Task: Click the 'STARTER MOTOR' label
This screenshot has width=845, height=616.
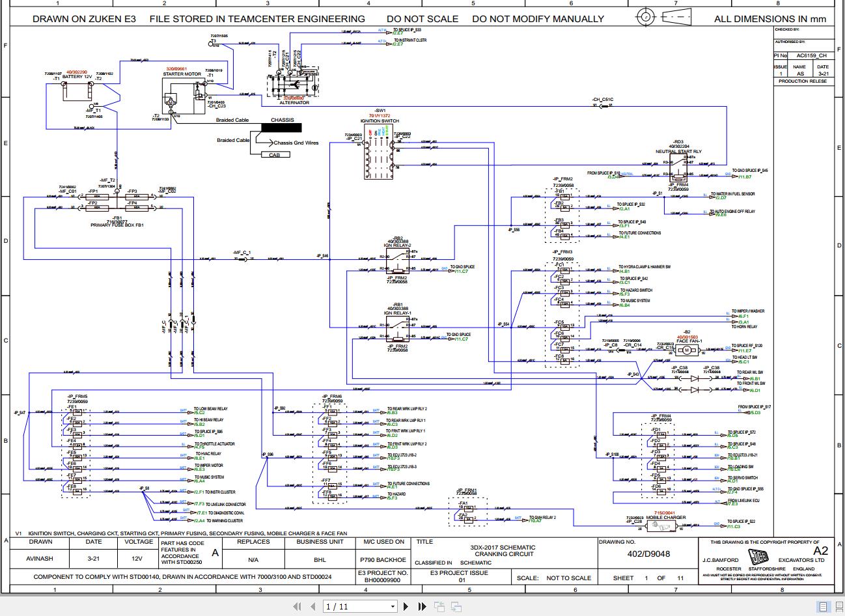Action: [x=182, y=74]
